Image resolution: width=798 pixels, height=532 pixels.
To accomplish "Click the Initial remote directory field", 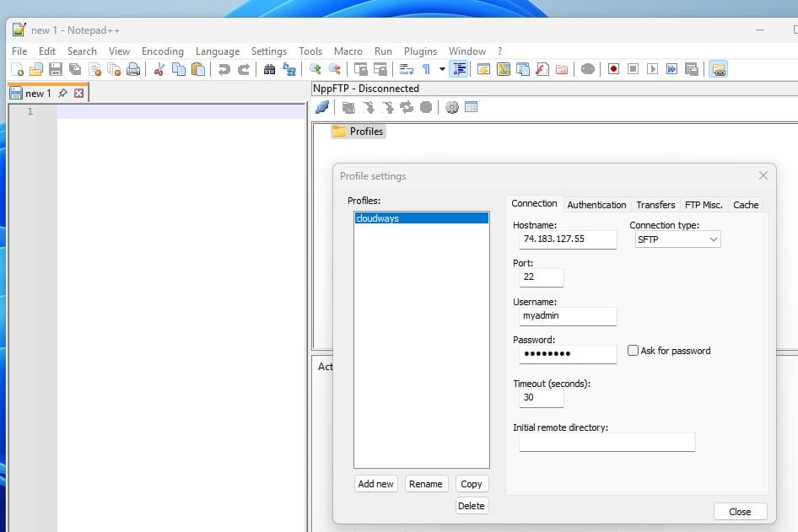I will pos(607,442).
